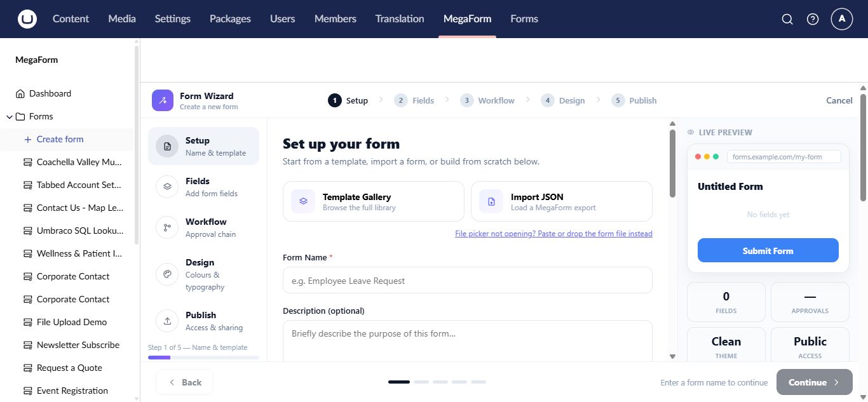Focus the Description textarea
Image resolution: width=868 pixels, height=402 pixels.
pyautogui.click(x=468, y=341)
